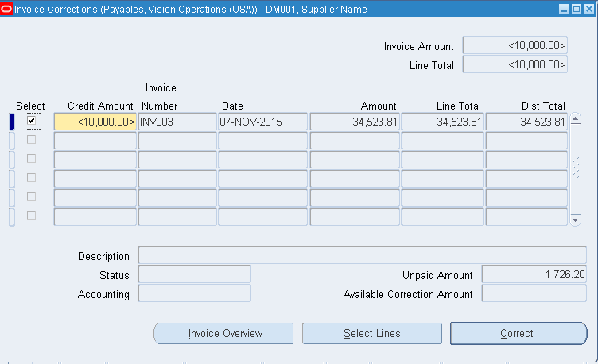Enable the third row Select checkbox
The image size is (598, 364).
coord(32,159)
